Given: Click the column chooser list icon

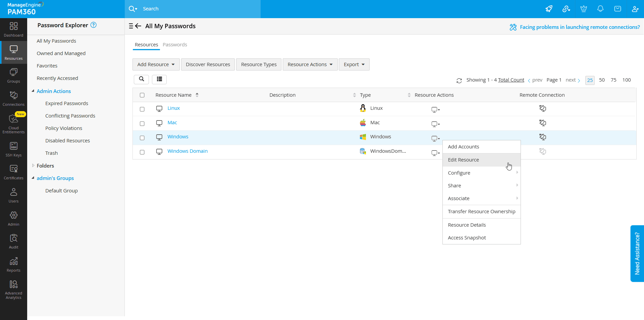Looking at the screenshot, I should click(159, 79).
